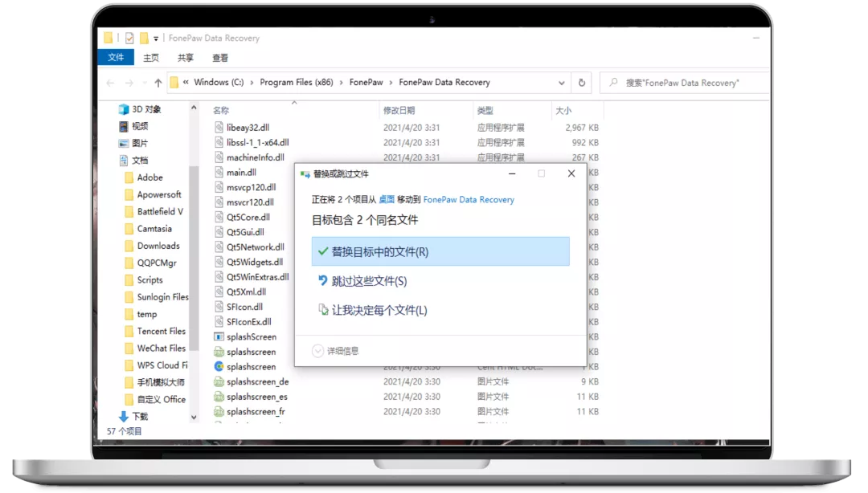The width and height of the screenshot is (868, 493).
Task: Click sidebar scroll down arrow
Action: click(x=194, y=418)
